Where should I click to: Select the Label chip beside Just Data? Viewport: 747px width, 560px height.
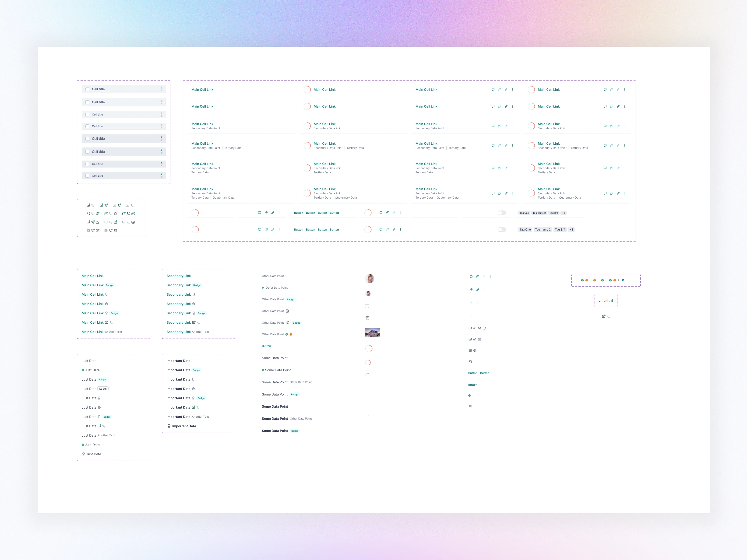[x=103, y=389]
